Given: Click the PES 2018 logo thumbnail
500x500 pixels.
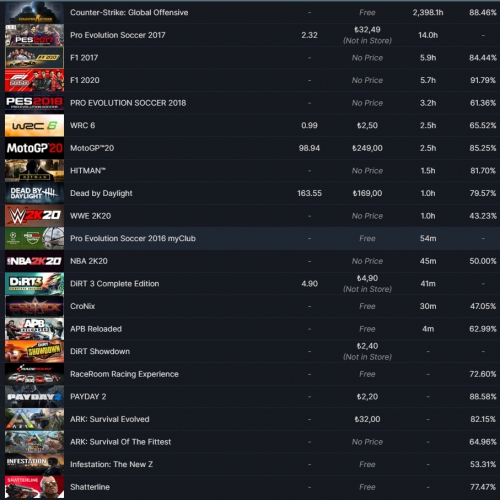Looking at the screenshot, I should tap(34, 103).
